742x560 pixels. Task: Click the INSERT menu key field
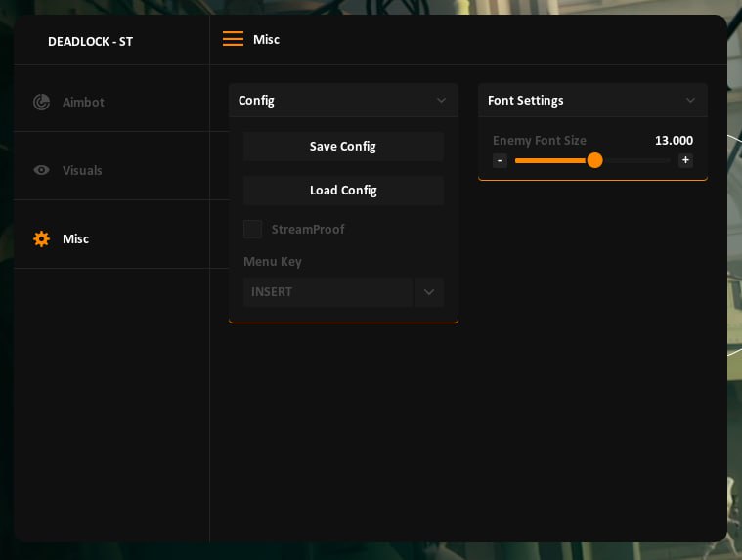tap(327, 292)
